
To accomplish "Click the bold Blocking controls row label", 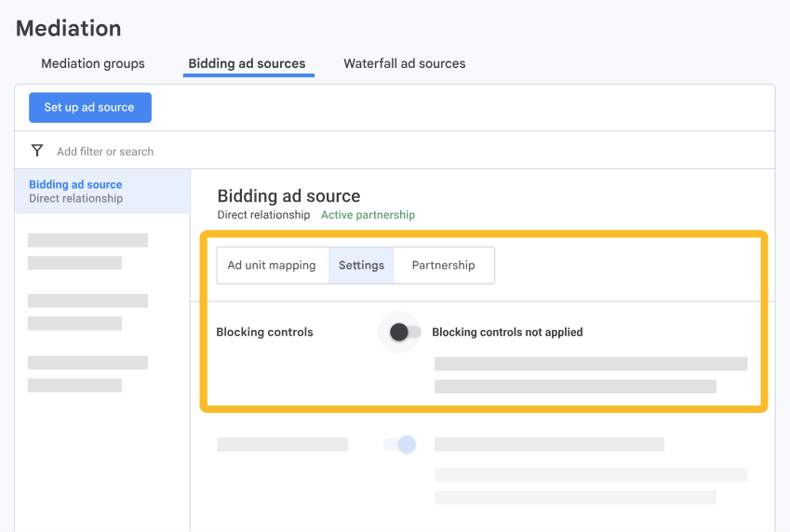I will 264,332.
